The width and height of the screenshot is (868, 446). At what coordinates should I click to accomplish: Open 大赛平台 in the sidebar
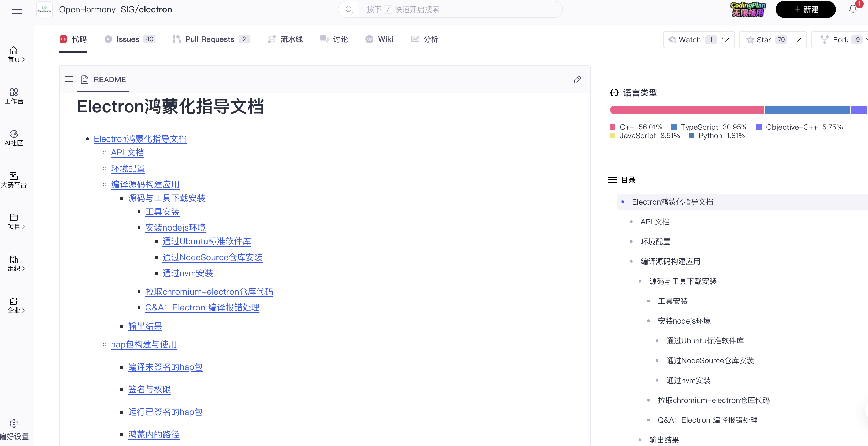tap(14, 180)
